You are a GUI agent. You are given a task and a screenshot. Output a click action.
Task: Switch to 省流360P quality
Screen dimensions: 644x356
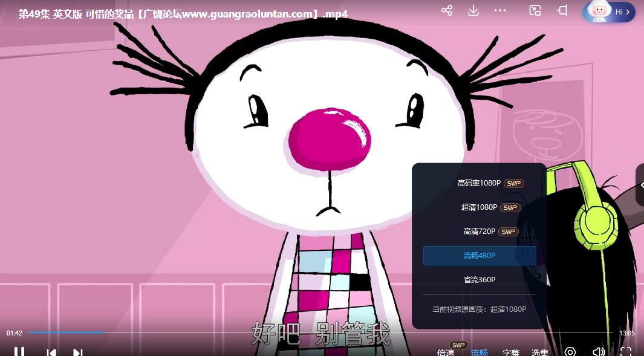point(480,280)
